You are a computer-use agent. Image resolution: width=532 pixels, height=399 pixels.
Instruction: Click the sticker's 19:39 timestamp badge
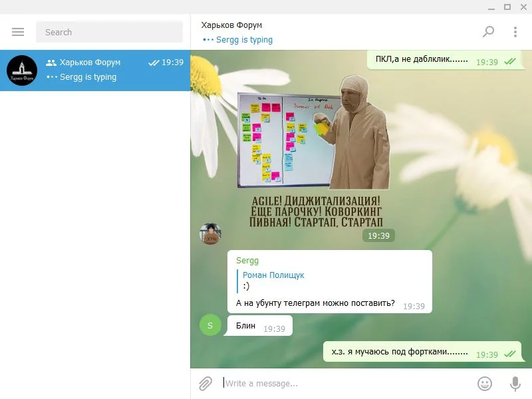(378, 236)
